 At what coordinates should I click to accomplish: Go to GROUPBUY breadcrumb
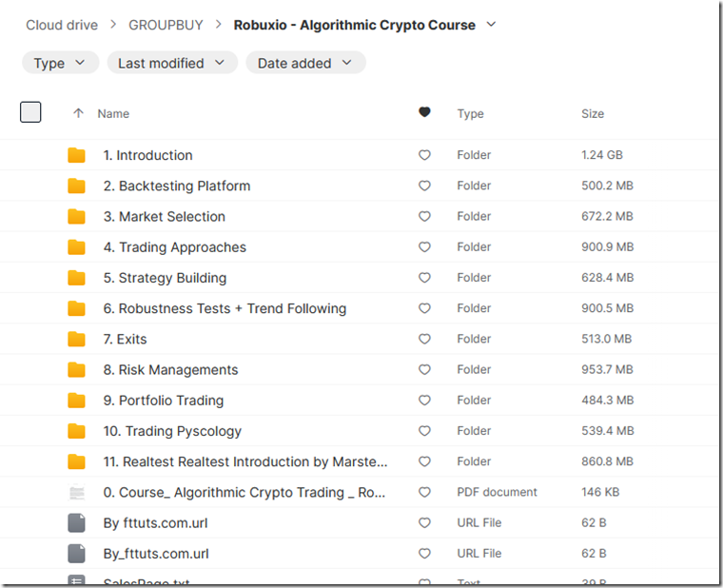(166, 25)
